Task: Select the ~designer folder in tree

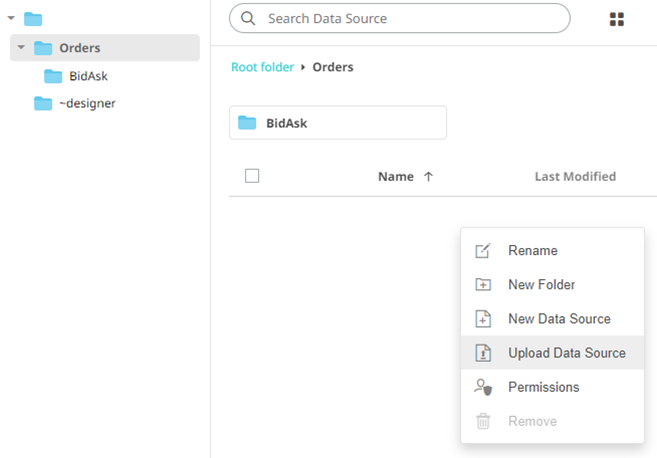Action: click(86, 103)
